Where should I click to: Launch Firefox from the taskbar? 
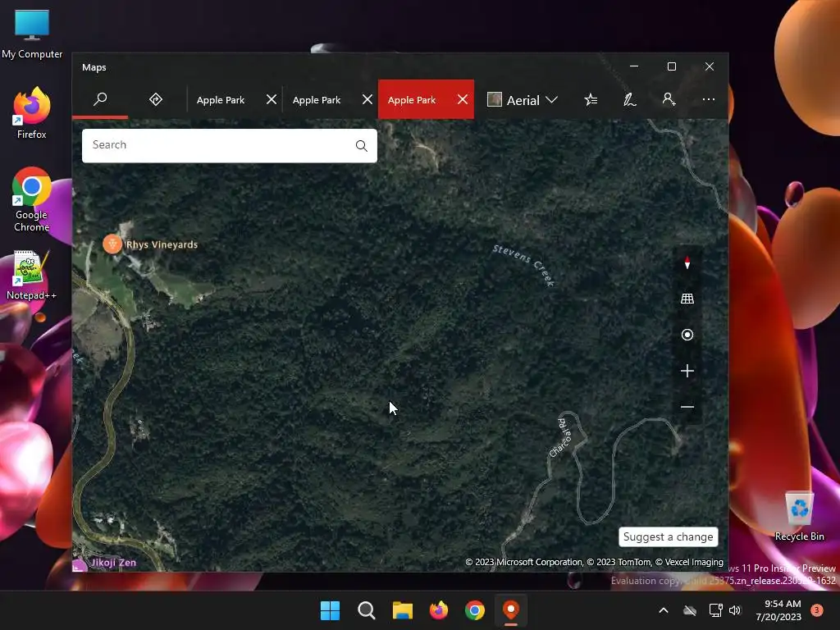coord(439,610)
